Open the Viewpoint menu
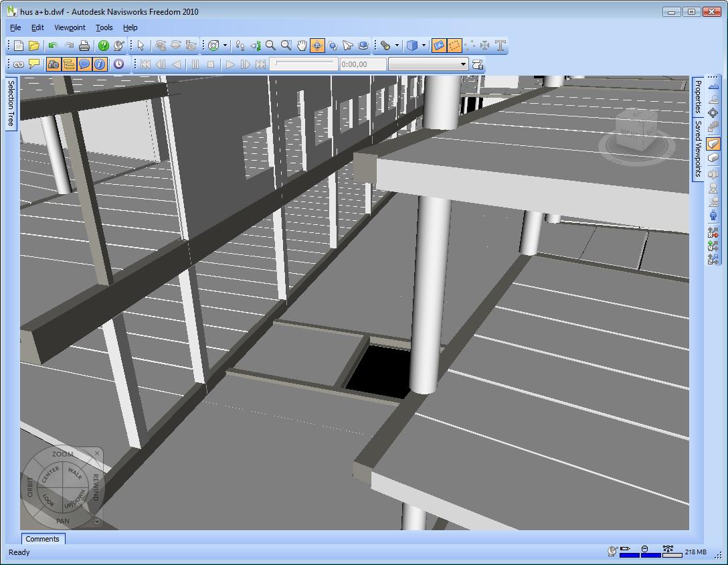 point(70,27)
